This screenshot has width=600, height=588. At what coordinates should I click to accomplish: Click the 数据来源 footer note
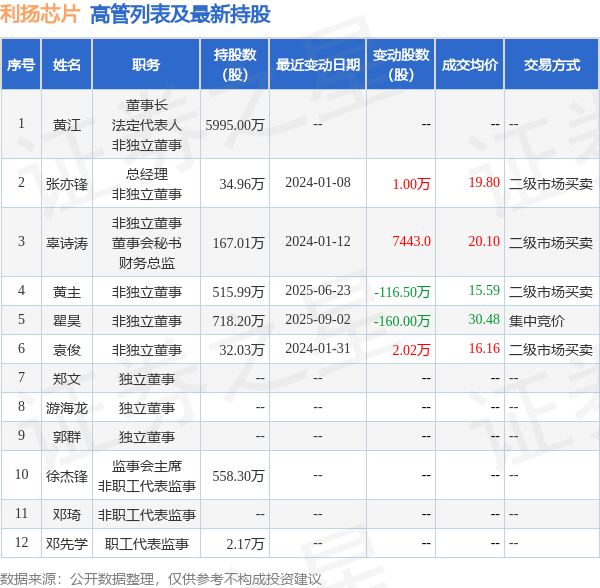[161, 579]
